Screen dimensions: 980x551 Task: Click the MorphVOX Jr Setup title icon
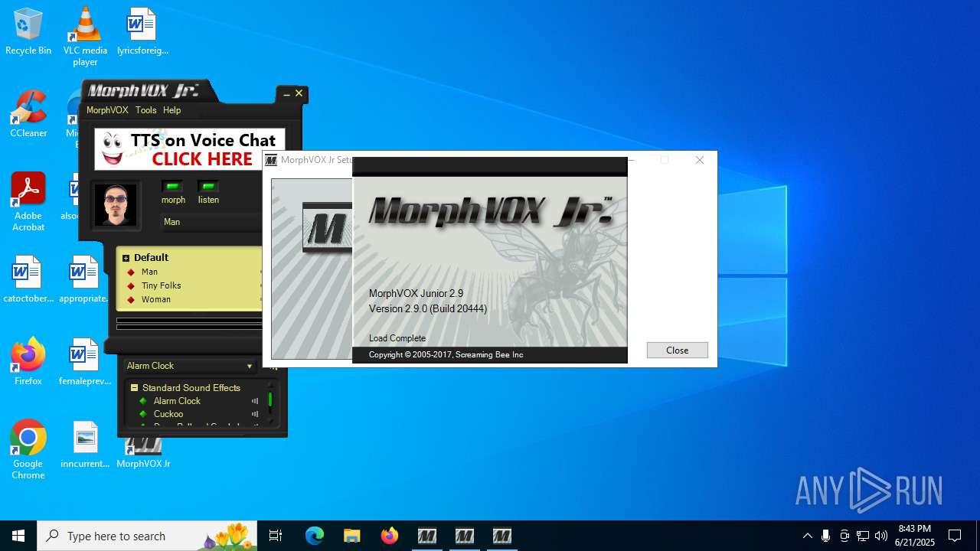(x=271, y=160)
